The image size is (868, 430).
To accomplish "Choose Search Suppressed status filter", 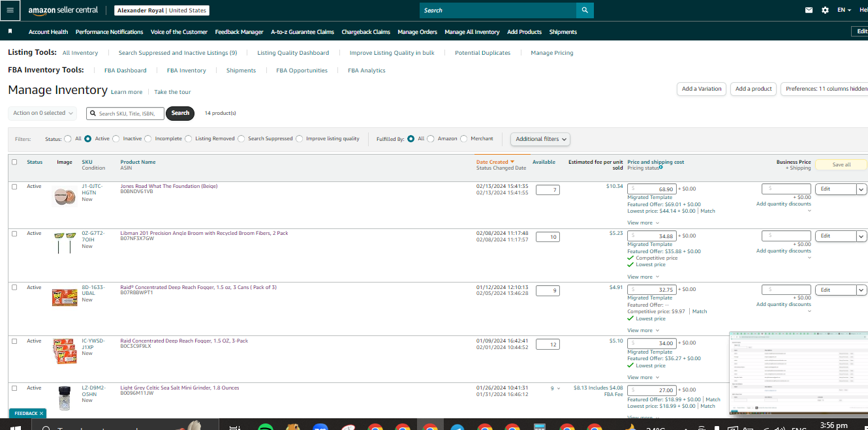I will 241,138.
